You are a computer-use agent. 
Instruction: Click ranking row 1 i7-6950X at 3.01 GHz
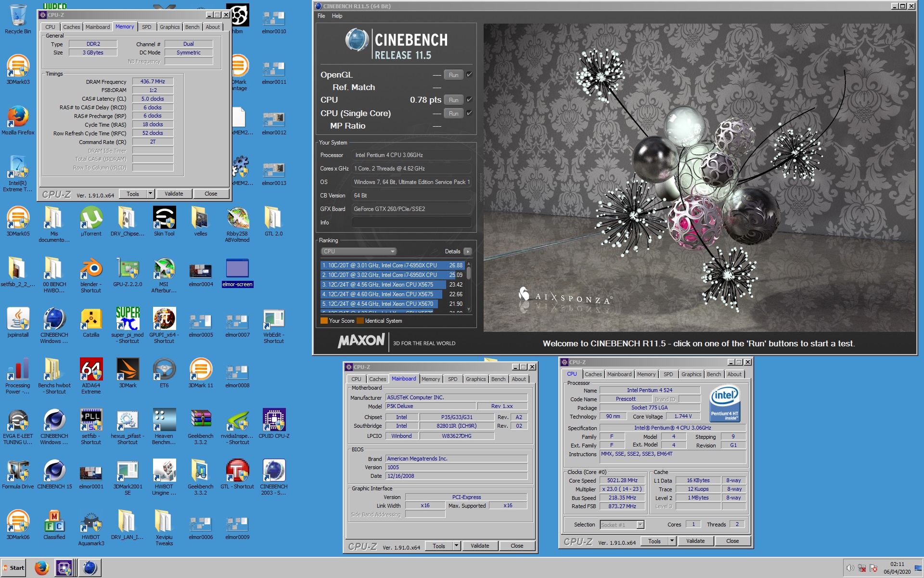[392, 265]
